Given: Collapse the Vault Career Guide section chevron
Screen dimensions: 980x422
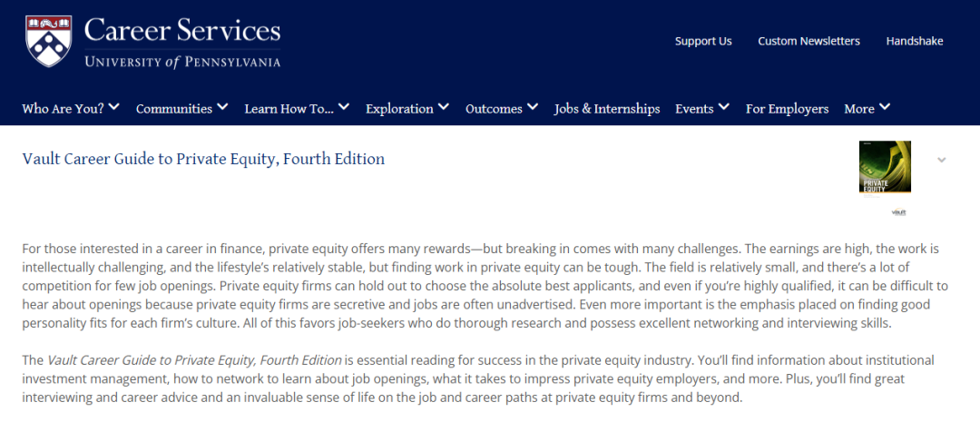Looking at the screenshot, I should [x=942, y=160].
